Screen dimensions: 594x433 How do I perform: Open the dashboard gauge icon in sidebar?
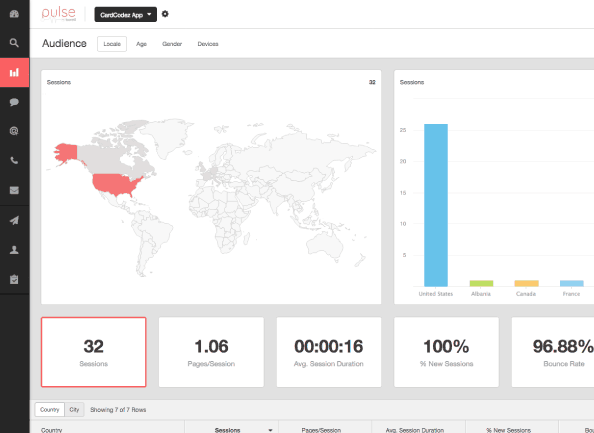(x=14, y=14)
